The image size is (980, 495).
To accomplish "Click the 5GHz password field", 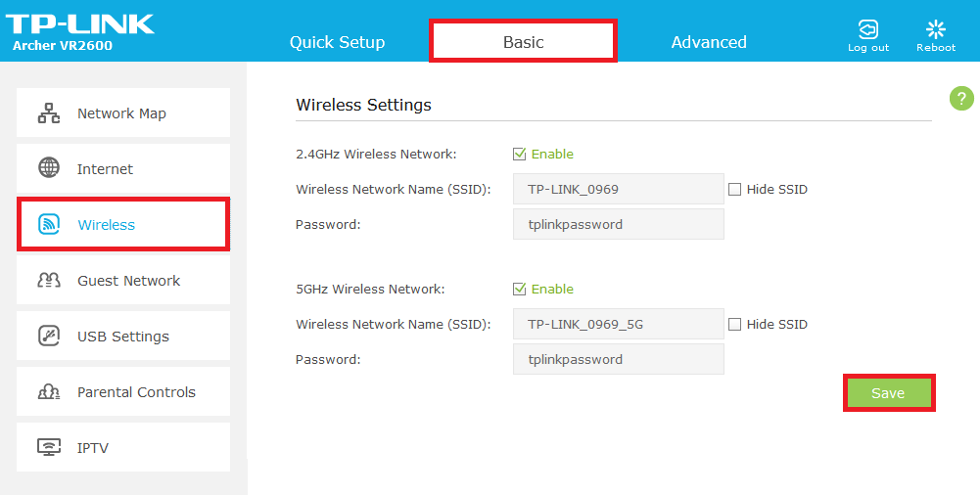I will [x=618, y=359].
